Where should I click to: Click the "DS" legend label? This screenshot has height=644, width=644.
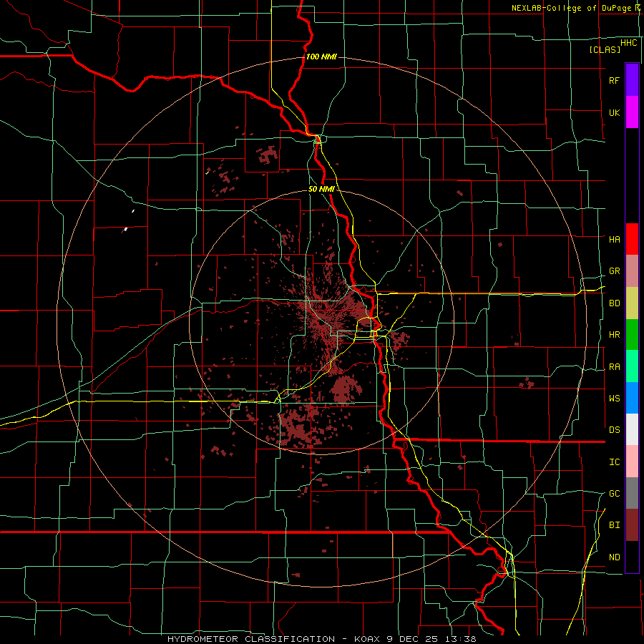click(x=614, y=430)
